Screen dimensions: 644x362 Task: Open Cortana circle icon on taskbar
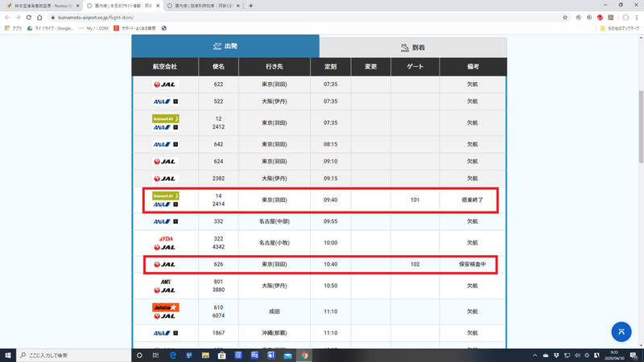pyautogui.click(x=139, y=356)
